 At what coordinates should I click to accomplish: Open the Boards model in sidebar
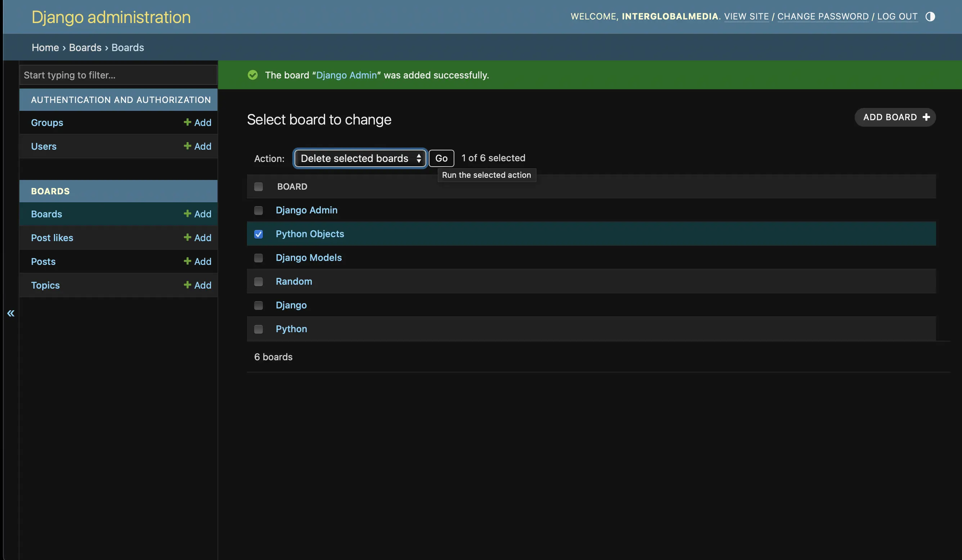tap(46, 214)
